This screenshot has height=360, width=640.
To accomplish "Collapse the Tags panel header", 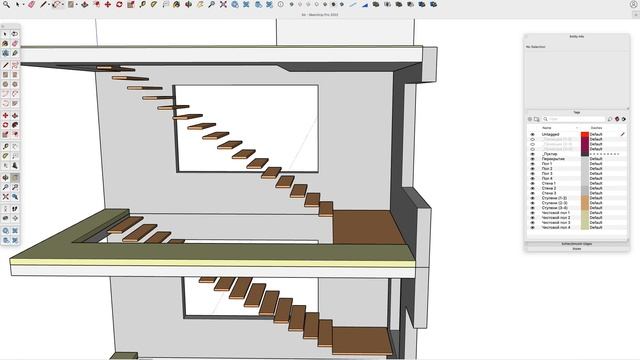I will coord(577,112).
